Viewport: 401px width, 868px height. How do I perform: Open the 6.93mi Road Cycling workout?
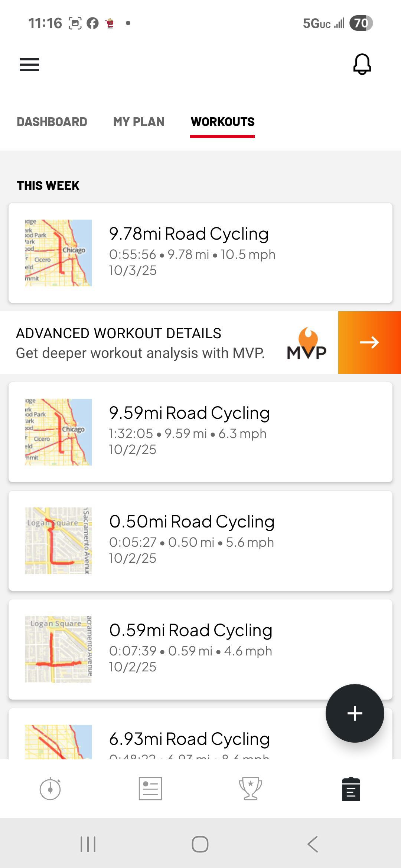coord(189,739)
